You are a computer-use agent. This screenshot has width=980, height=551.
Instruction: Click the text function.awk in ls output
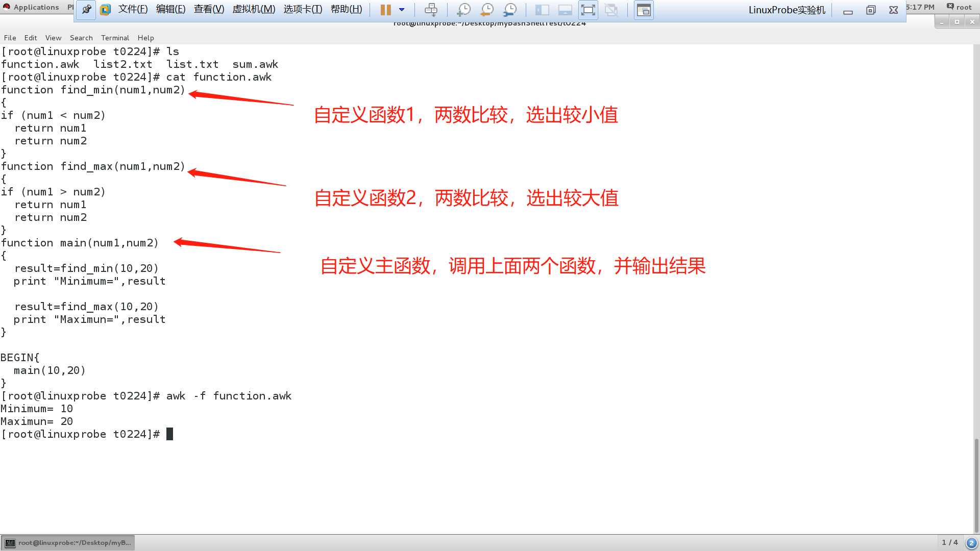[40, 64]
